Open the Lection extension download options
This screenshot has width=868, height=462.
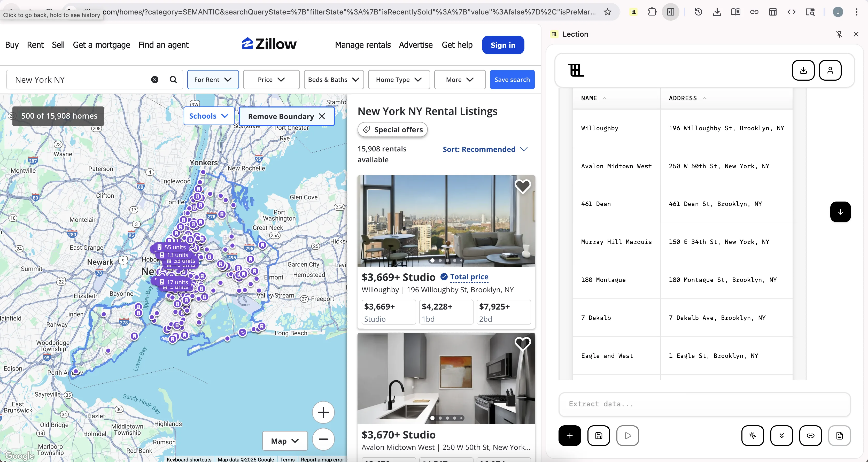(x=803, y=70)
